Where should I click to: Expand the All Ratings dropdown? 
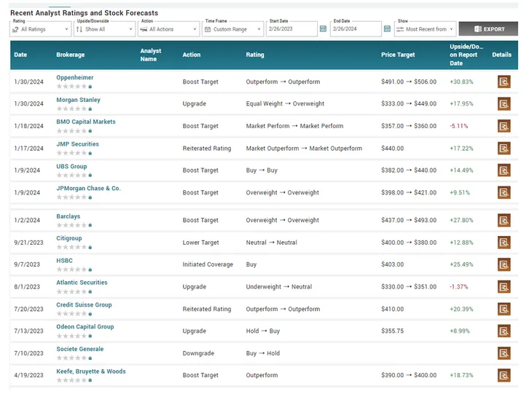point(40,29)
